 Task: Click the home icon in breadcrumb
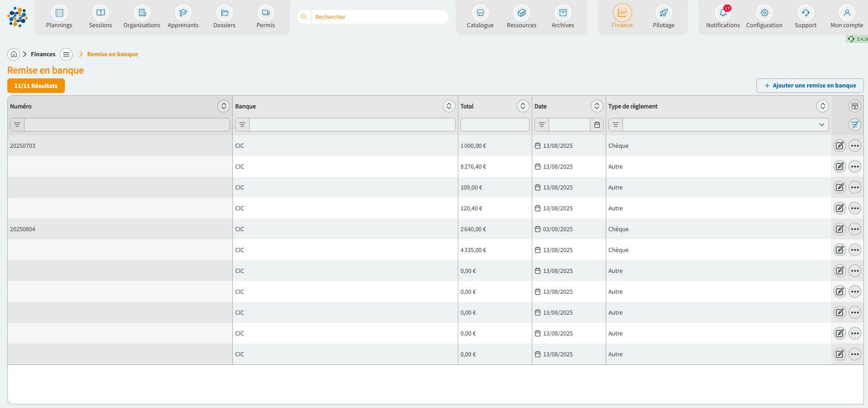click(x=14, y=54)
